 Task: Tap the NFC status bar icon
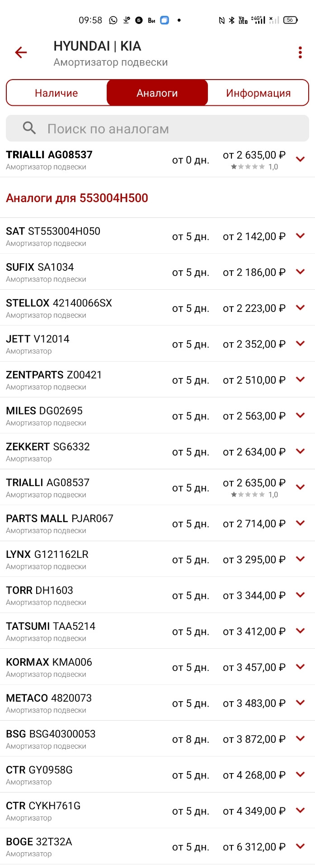221,20
